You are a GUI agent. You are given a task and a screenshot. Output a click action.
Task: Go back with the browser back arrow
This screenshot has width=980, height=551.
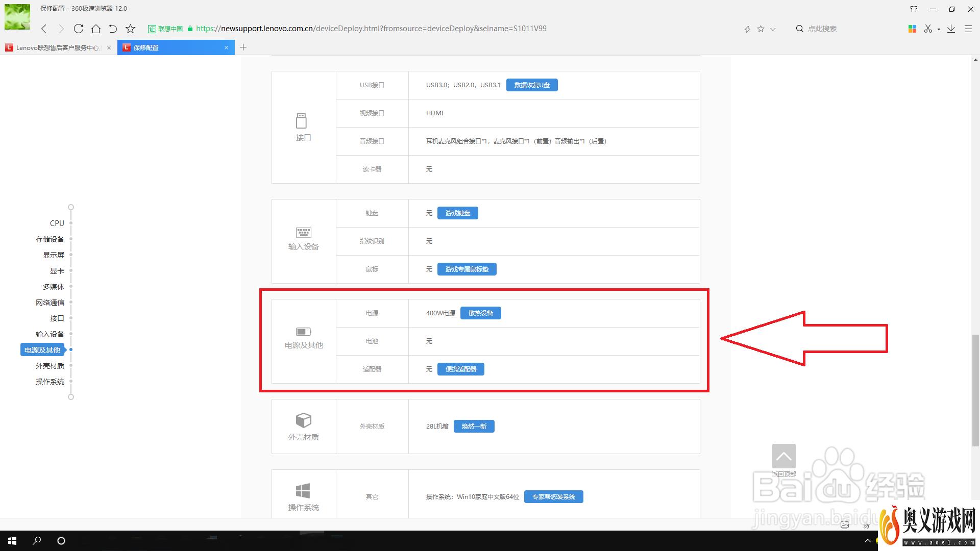point(44,29)
